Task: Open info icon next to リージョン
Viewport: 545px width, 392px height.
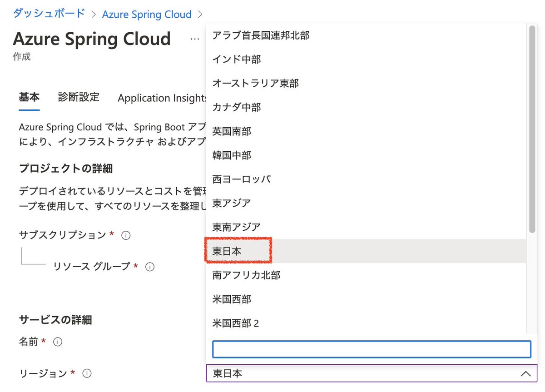Action: point(87,373)
